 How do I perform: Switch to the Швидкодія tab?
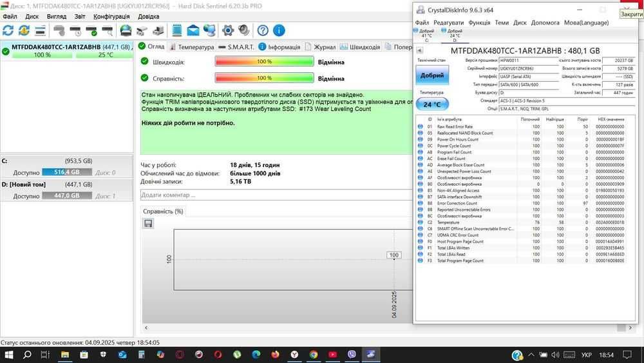[360, 47]
